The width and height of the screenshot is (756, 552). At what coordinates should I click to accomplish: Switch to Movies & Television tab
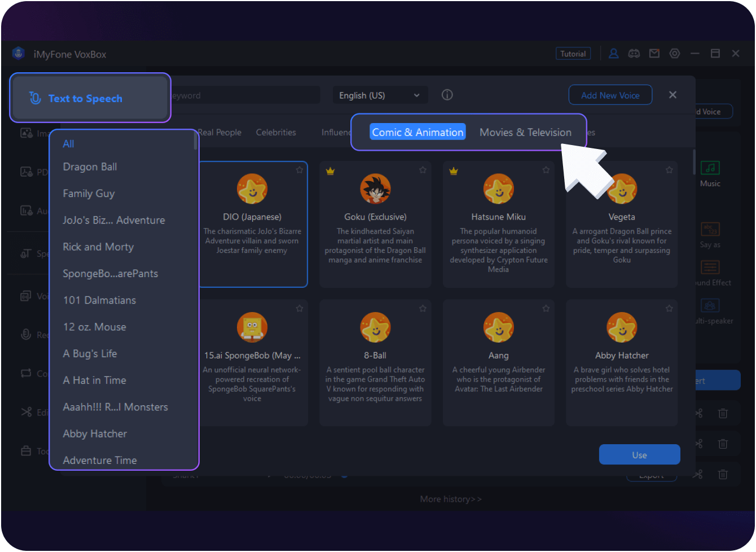click(x=525, y=132)
